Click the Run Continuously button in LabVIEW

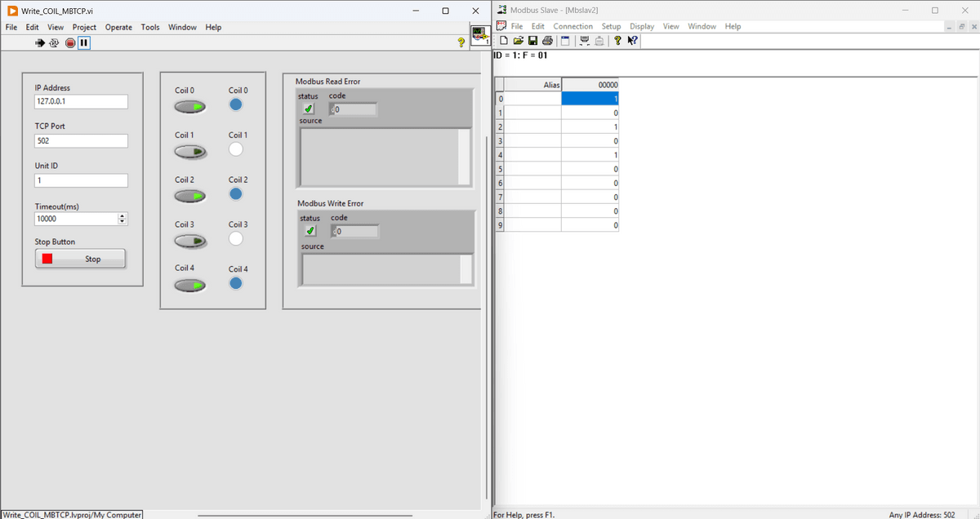click(x=54, y=42)
